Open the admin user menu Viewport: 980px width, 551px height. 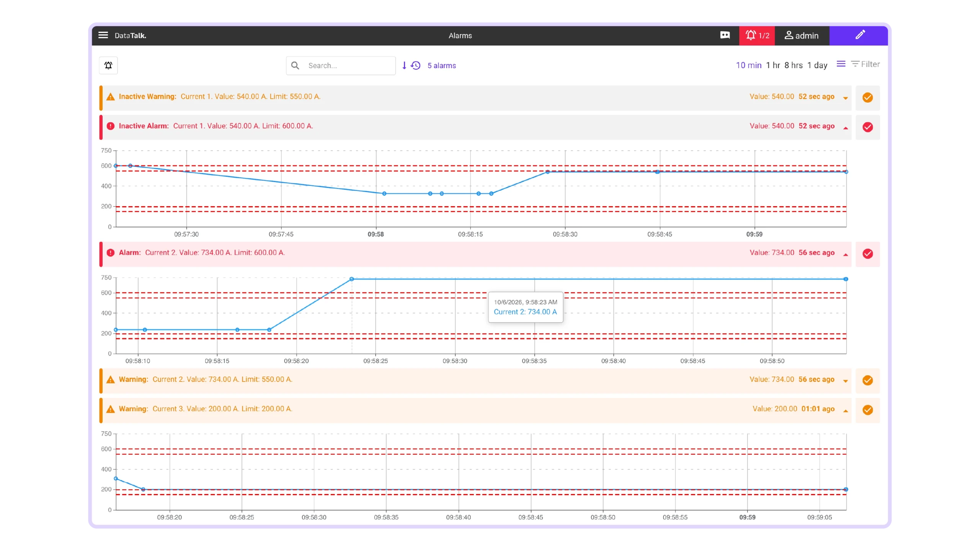click(802, 36)
